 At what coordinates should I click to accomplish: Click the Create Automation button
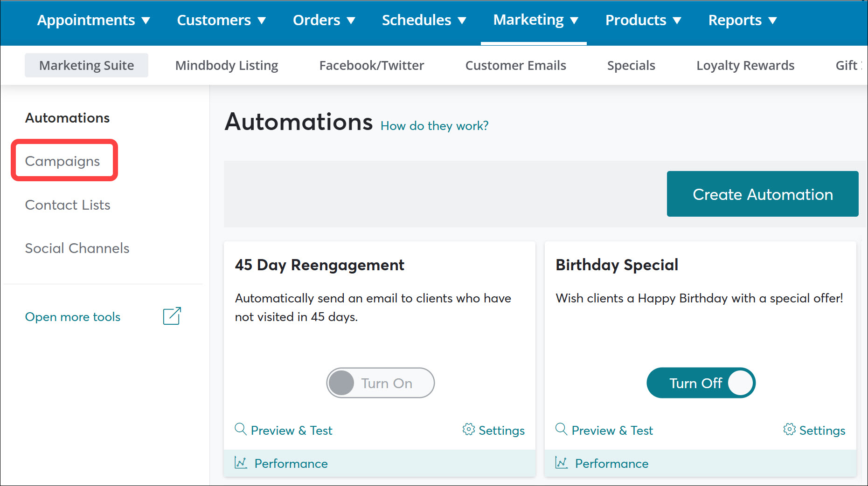[762, 194]
